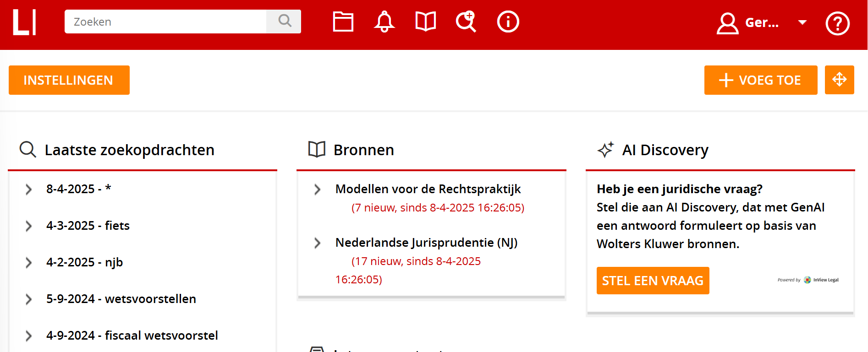This screenshot has width=868, height=352.
Task: Expand the 4-3-2025 fiets search chevron
Action: click(29, 226)
